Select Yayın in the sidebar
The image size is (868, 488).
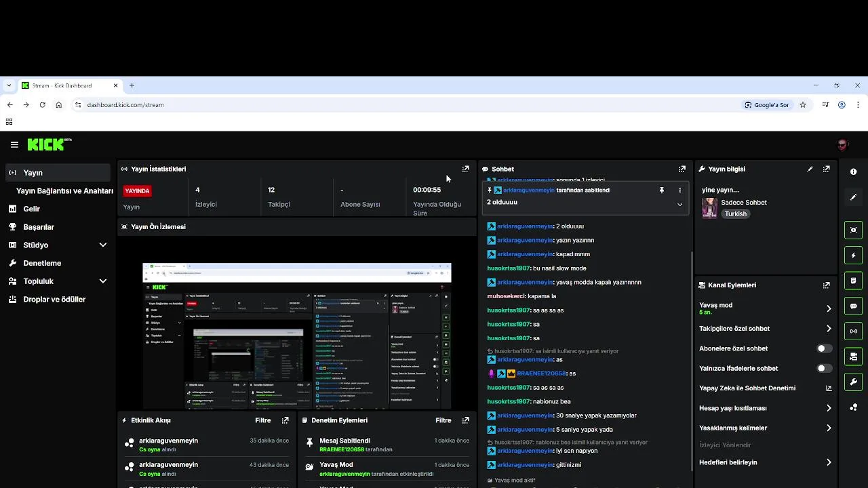click(58, 173)
